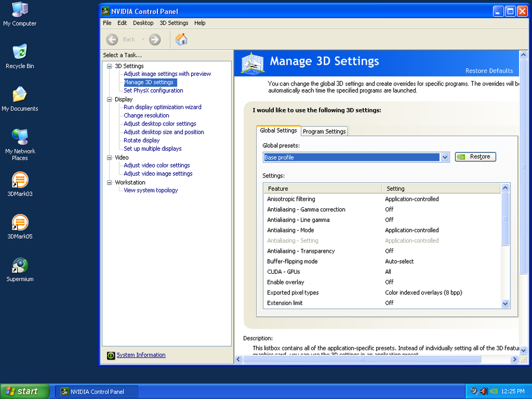Switch to the Program Settings tab

pyautogui.click(x=324, y=131)
